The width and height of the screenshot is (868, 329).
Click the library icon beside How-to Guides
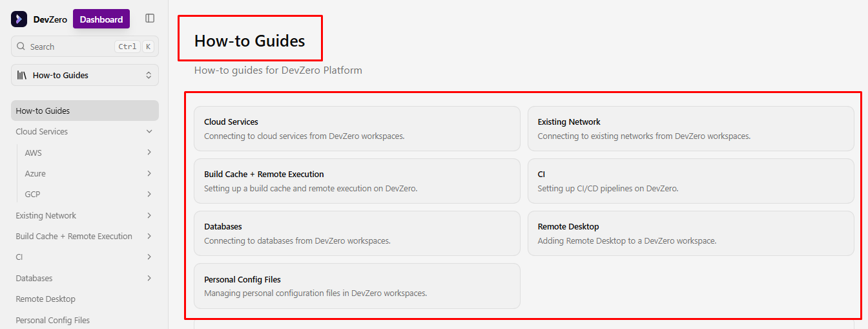22,75
